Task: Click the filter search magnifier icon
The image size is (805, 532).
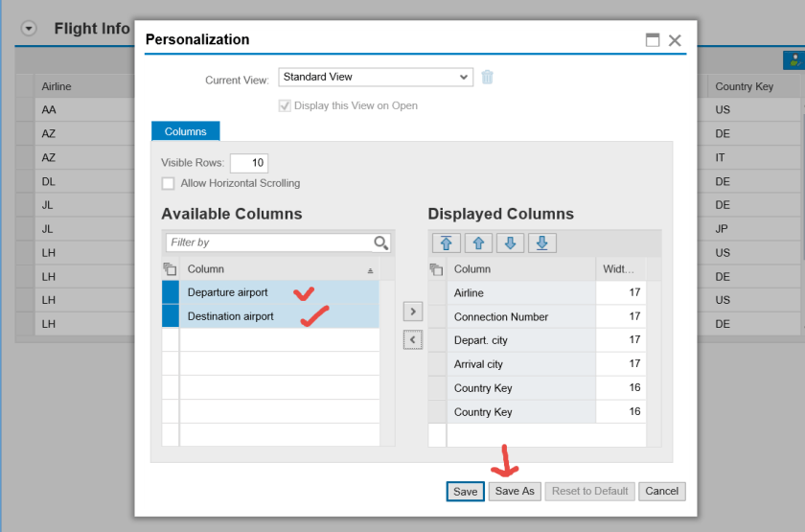Action: click(x=381, y=243)
